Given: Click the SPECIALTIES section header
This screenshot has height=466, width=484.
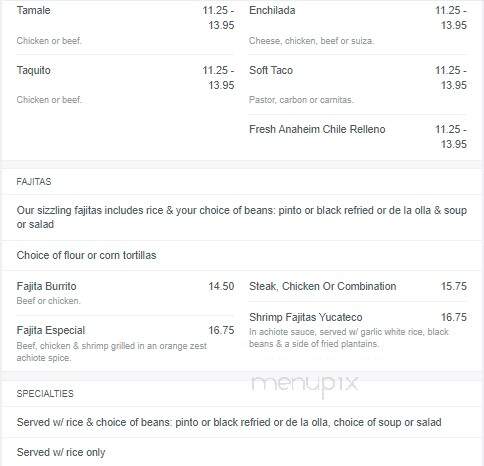Looking at the screenshot, I should 45,394.
